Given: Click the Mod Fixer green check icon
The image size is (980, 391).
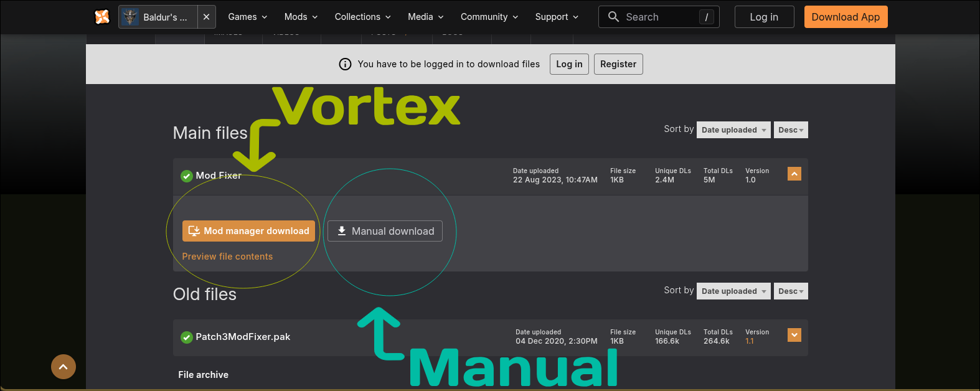Looking at the screenshot, I should pos(186,176).
